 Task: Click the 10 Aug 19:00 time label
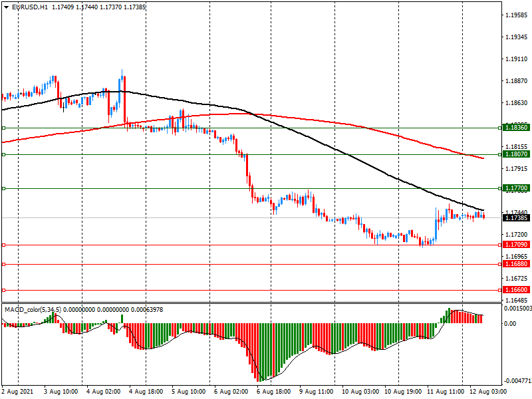tap(403, 392)
